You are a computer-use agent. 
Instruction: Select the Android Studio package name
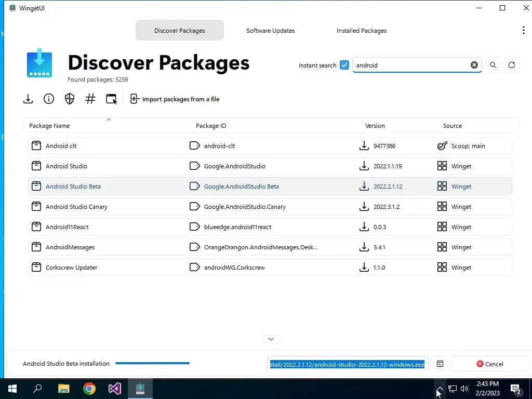pos(66,166)
